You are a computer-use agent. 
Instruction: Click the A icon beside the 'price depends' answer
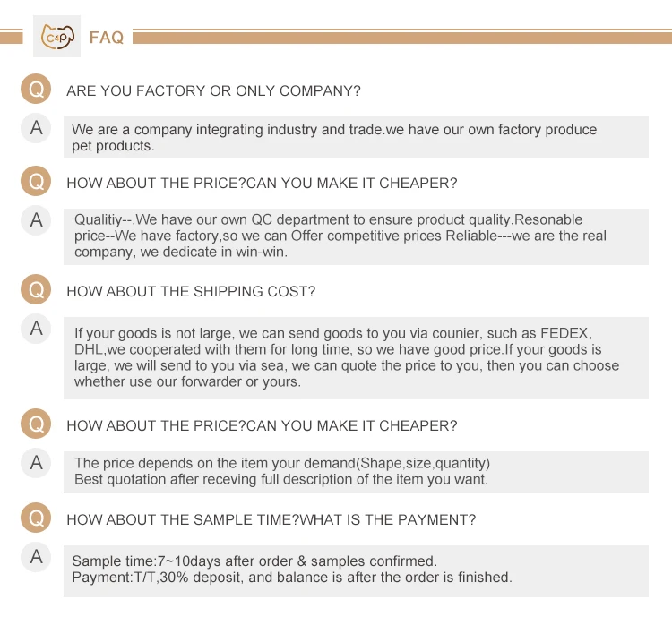coord(36,462)
